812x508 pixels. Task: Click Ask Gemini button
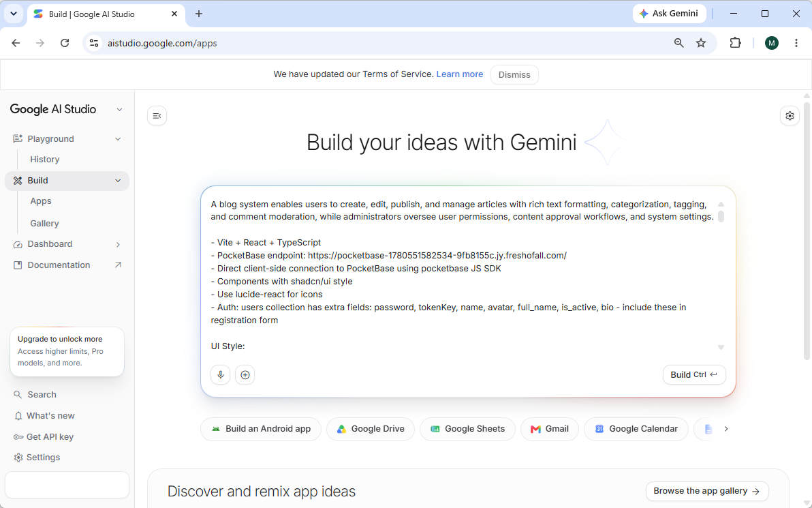(668, 14)
